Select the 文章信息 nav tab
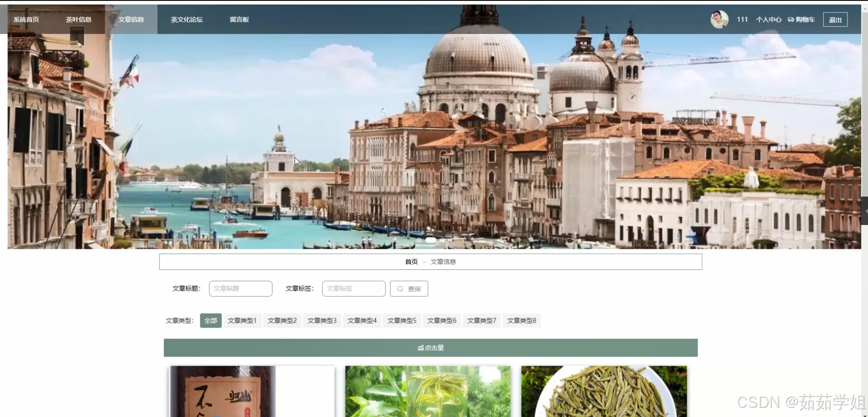Screen dimensions: 868x417 pos(131,19)
